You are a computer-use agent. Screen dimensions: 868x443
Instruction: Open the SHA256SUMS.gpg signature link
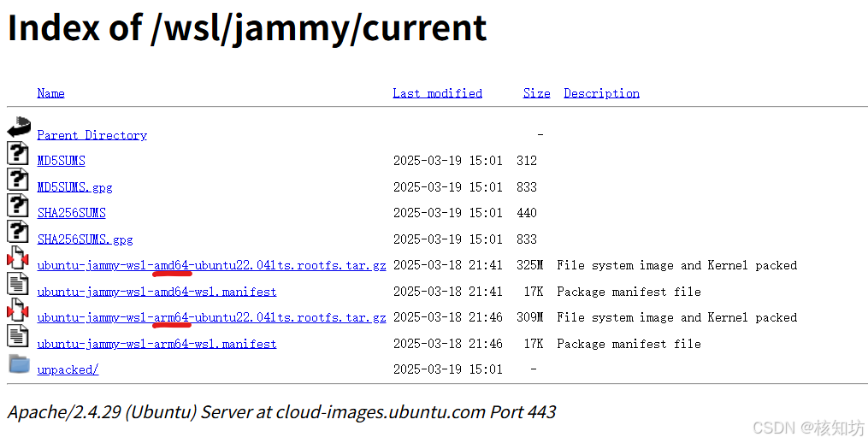[x=86, y=239]
